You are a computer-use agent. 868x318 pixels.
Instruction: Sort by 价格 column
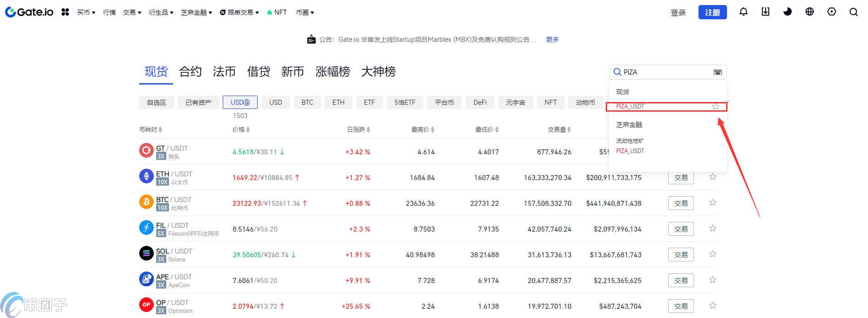pos(241,130)
